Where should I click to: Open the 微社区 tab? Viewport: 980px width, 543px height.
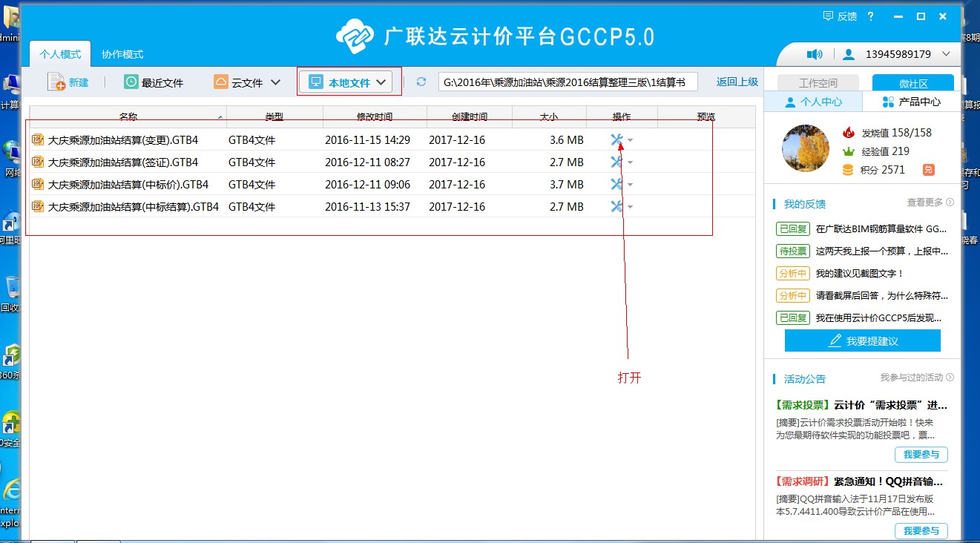coord(912,83)
